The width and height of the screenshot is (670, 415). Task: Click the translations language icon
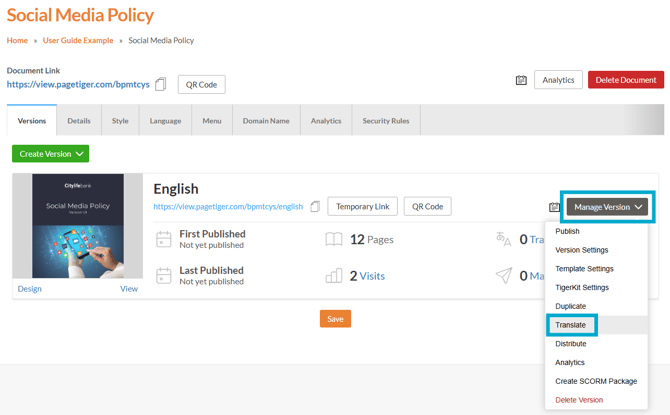pyautogui.click(x=503, y=239)
